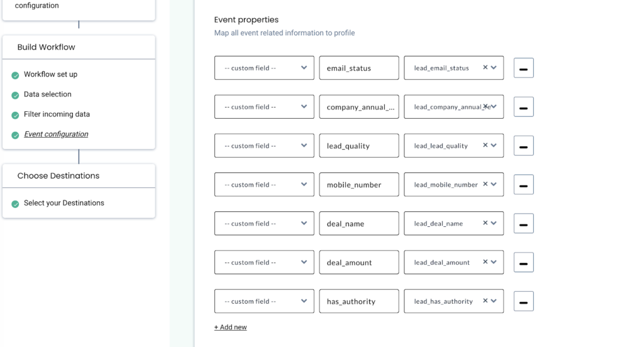The image size is (644, 347).
Task: Clear the lead_deal_name selection
Action: (x=485, y=224)
